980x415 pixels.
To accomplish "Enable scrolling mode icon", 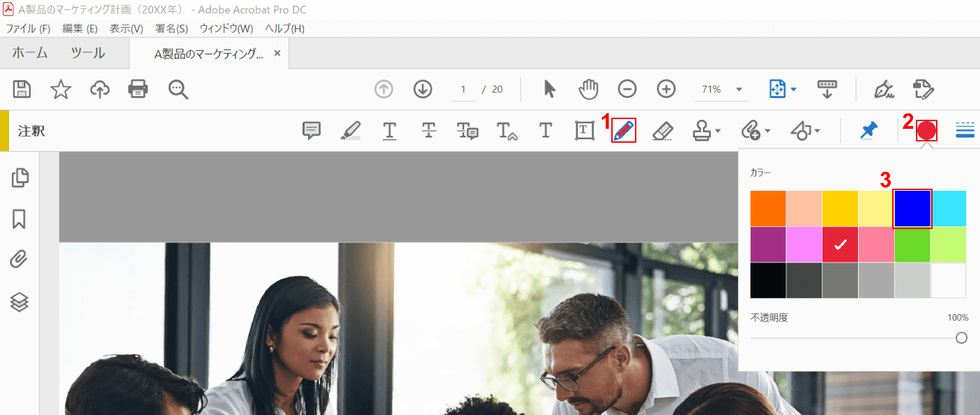I will pos(827,89).
